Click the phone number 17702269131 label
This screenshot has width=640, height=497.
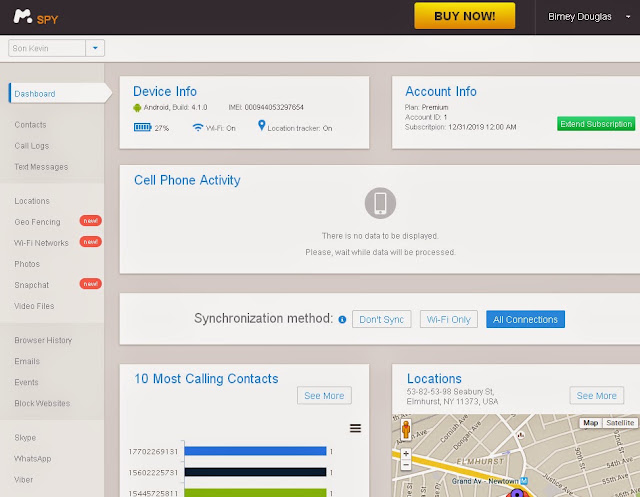pyautogui.click(x=153, y=451)
